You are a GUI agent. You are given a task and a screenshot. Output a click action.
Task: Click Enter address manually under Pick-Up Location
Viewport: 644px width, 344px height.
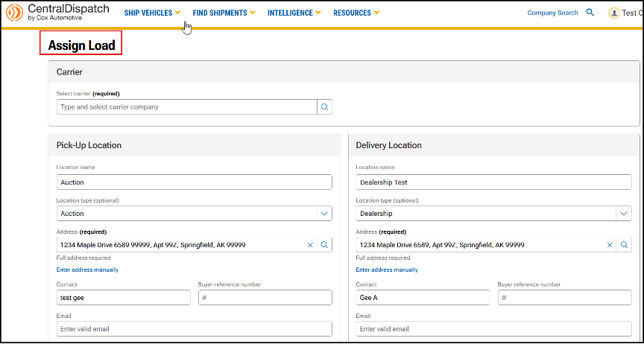click(87, 270)
